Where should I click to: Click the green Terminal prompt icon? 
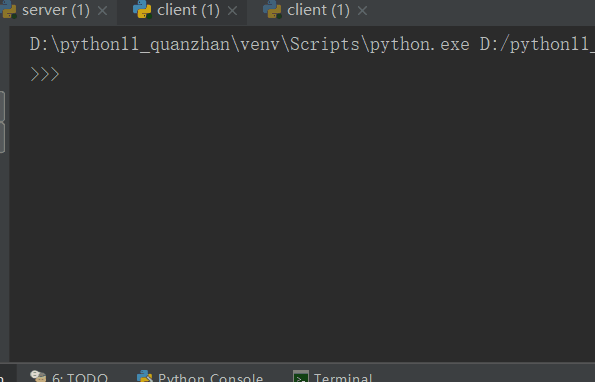pyautogui.click(x=301, y=376)
